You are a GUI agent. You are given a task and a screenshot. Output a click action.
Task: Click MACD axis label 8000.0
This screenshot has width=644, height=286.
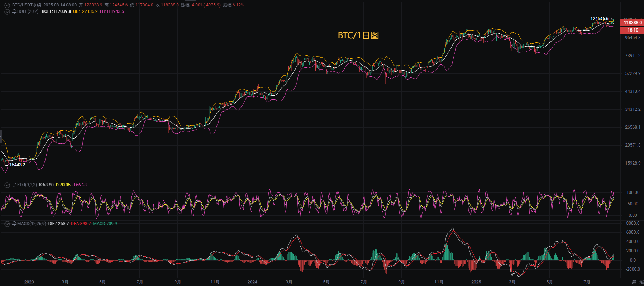(633, 223)
